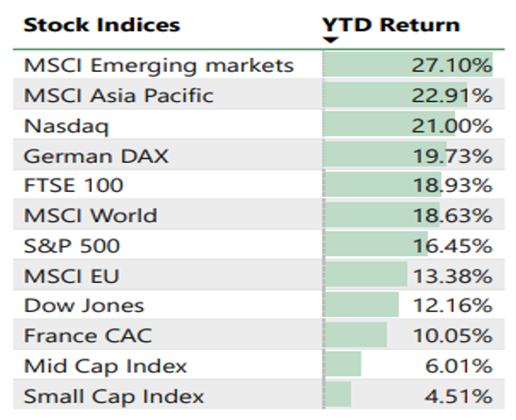Click the FTSE 100 index name

(x=74, y=186)
